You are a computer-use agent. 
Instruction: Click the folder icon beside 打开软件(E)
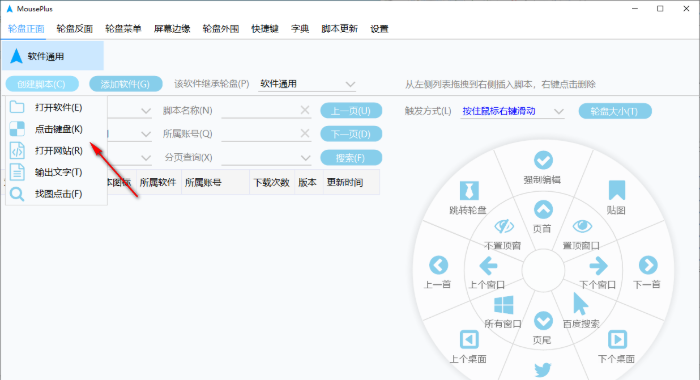point(17,107)
